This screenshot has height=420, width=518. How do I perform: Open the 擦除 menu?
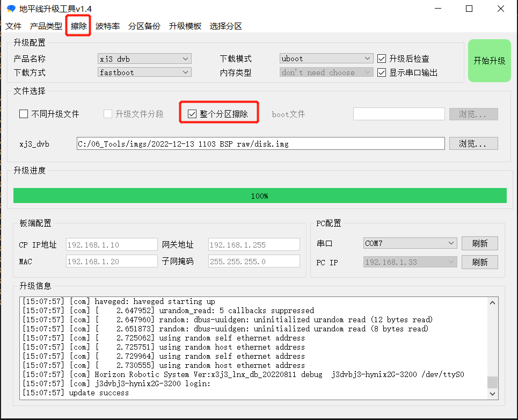[79, 26]
